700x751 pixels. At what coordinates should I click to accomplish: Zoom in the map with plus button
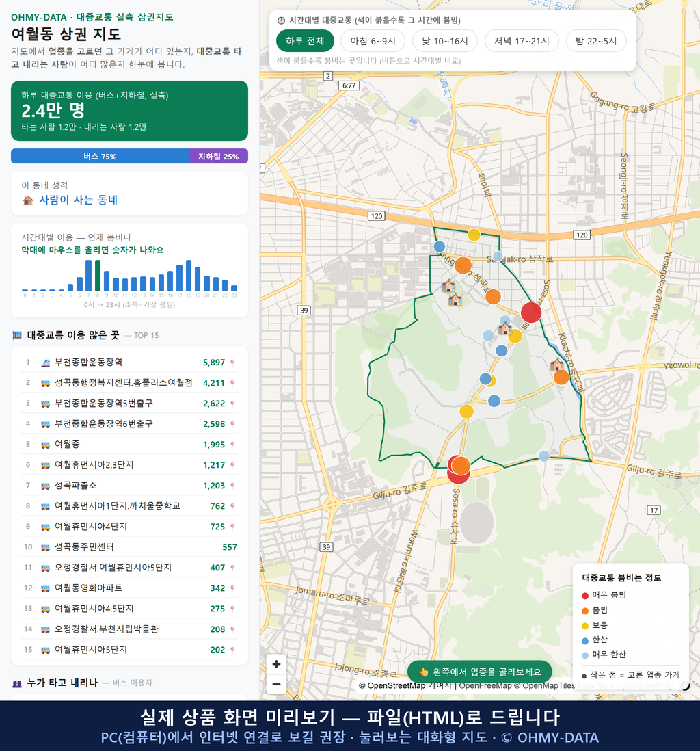tap(276, 664)
